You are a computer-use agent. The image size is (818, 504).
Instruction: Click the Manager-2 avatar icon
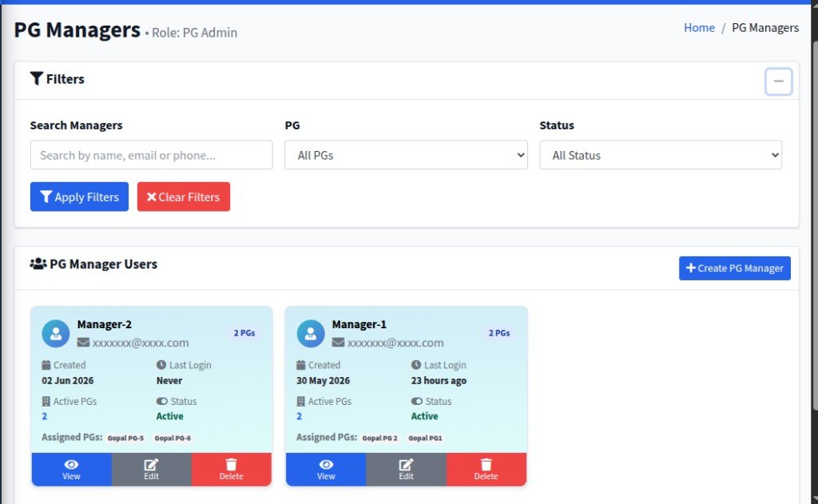coord(56,333)
